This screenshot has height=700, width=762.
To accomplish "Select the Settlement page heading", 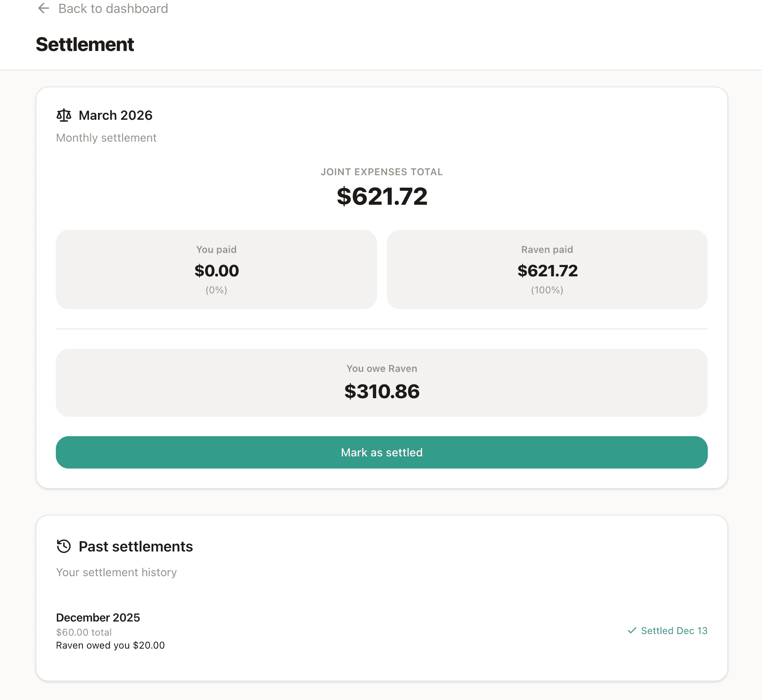I will point(84,45).
